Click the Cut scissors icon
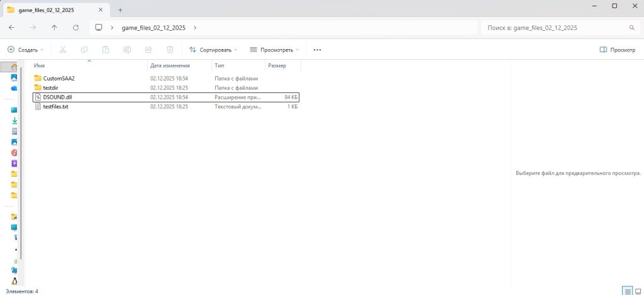The height and width of the screenshot is (295, 644). [x=63, y=50]
